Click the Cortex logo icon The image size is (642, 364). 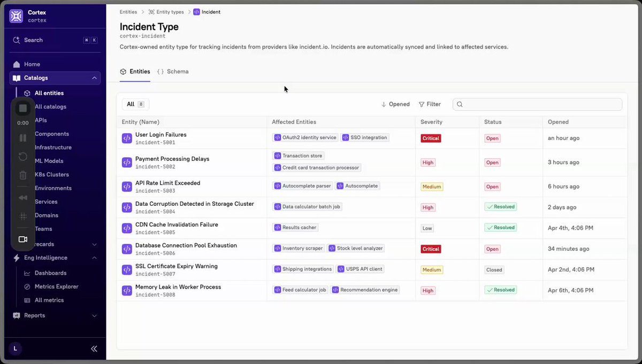tap(17, 17)
